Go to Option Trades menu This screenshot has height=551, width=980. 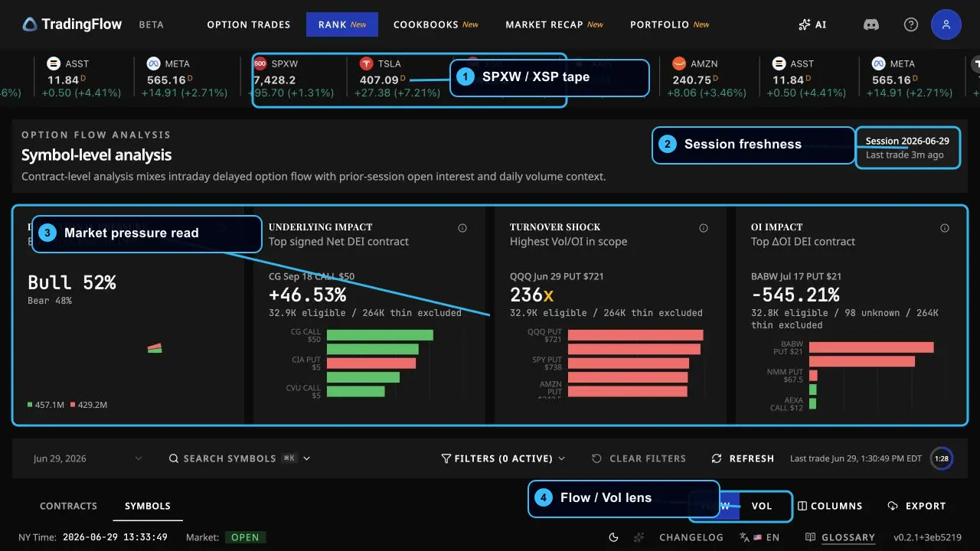click(249, 24)
